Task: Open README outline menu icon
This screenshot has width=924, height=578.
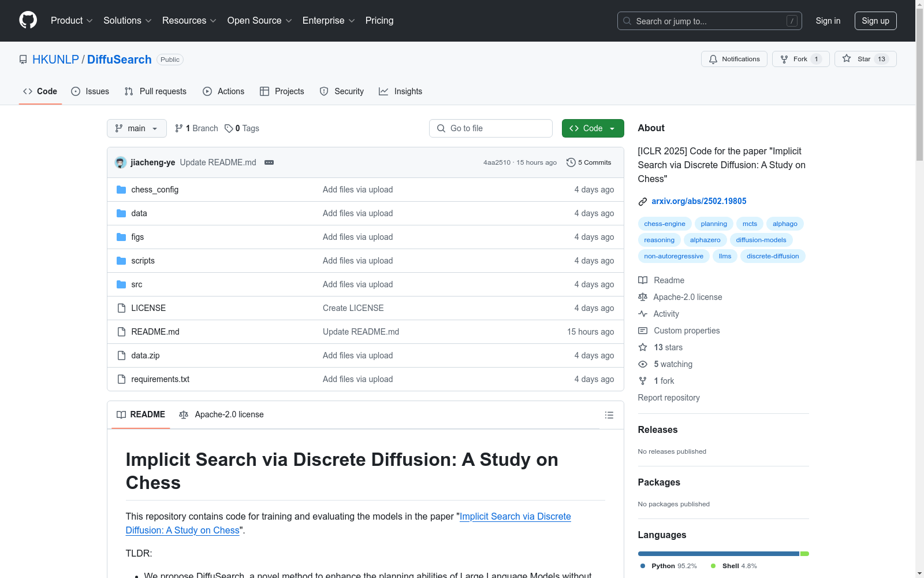Action: tap(609, 415)
